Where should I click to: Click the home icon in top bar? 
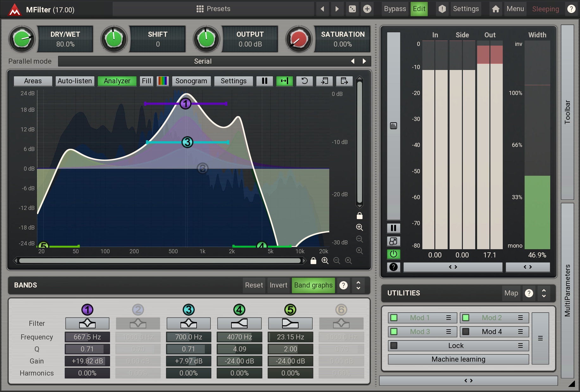[495, 9]
